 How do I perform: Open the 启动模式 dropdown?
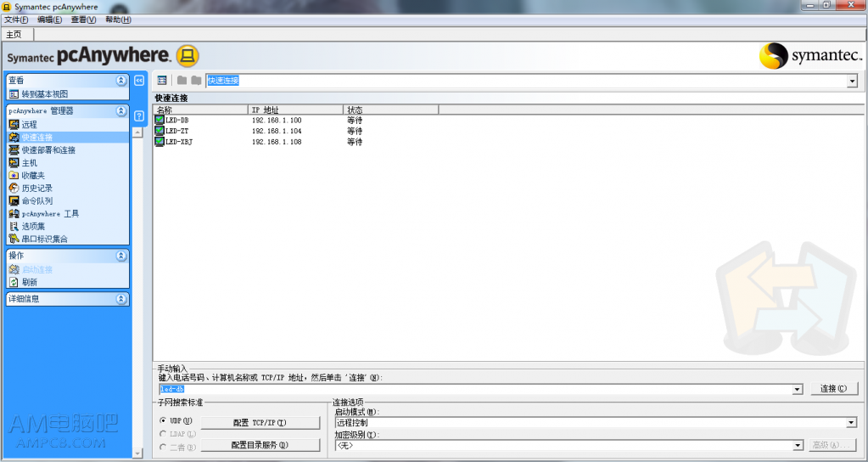coord(851,423)
